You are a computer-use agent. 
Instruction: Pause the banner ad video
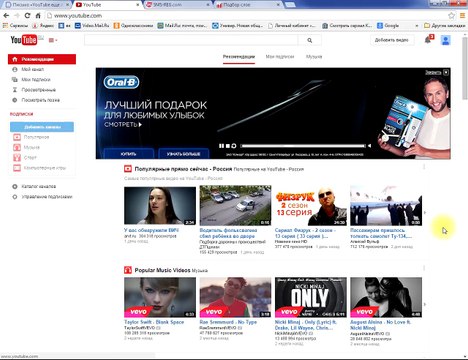coord(221,146)
